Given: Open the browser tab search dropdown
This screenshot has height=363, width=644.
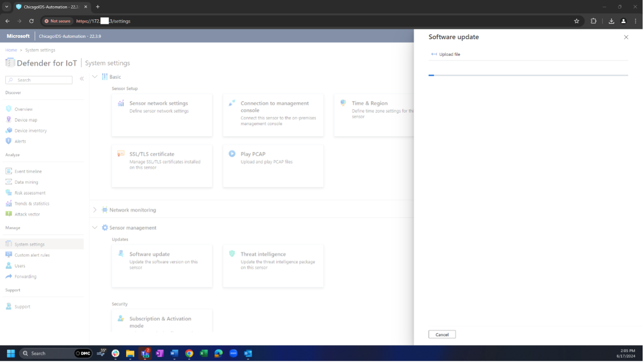Looking at the screenshot, I should (x=7, y=7).
